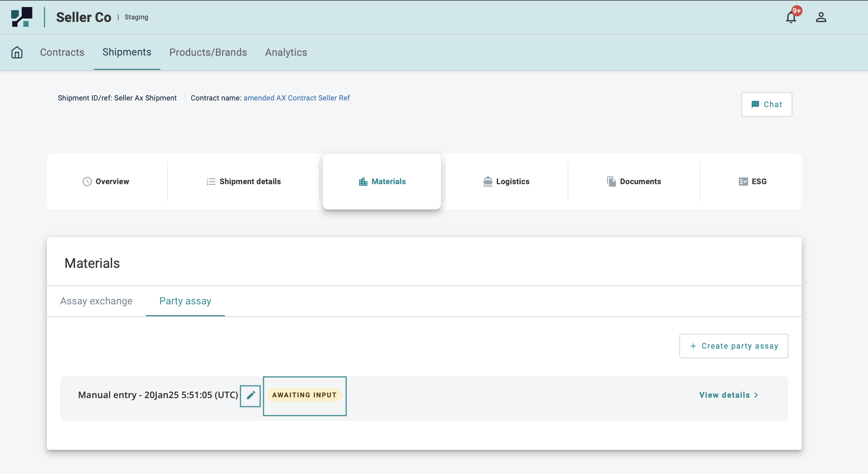Expand View details for manual entry

(x=728, y=395)
